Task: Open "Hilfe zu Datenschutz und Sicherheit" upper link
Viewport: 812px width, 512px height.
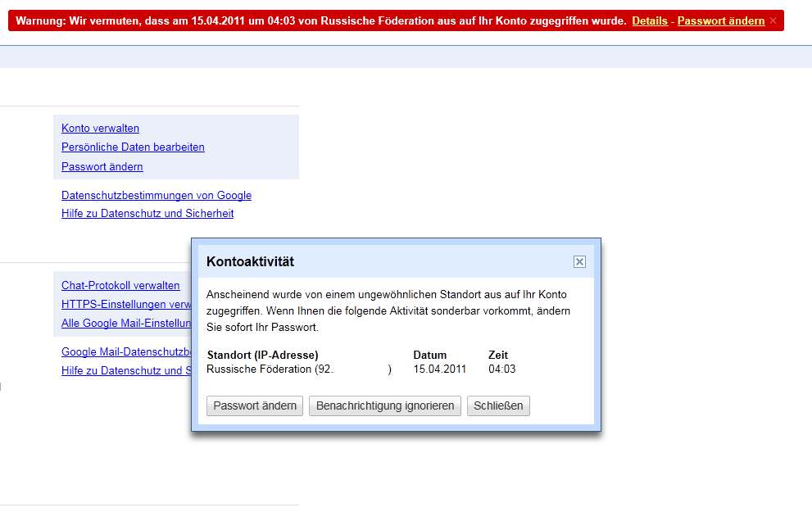Action: 147,213
